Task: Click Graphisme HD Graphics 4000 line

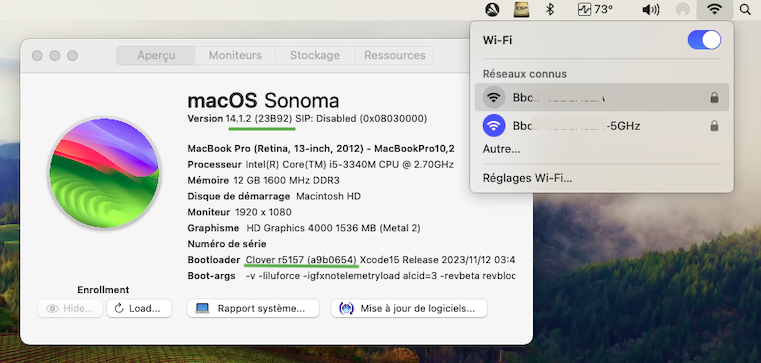Action: coord(304,228)
